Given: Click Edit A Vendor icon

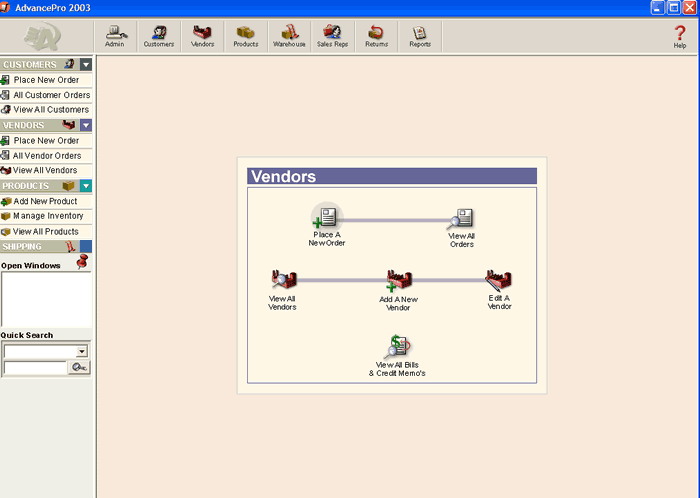Looking at the screenshot, I should [x=499, y=280].
